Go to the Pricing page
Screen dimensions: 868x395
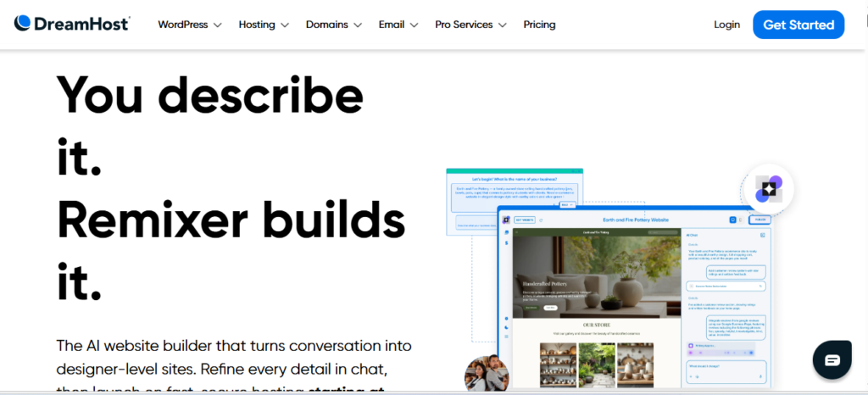click(x=539, y=25)
